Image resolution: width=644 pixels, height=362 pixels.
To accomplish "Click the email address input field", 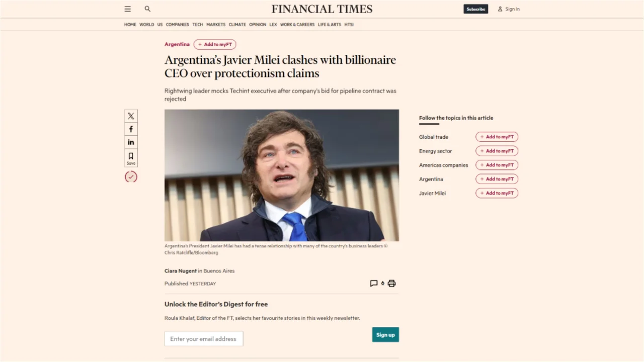I will [203, 338].
